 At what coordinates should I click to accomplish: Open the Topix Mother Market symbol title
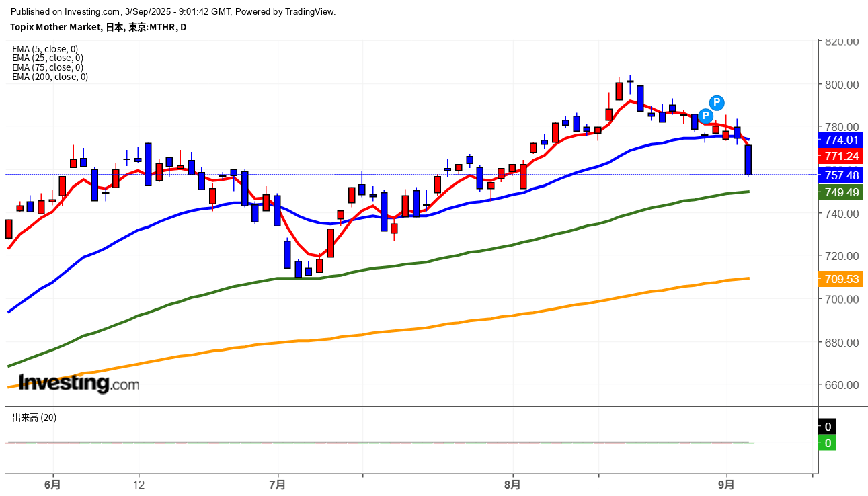(98, 27)
